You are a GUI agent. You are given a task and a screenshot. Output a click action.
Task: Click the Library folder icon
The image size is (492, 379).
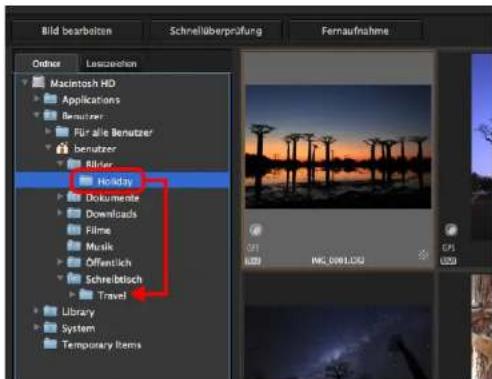click(50, 311)
